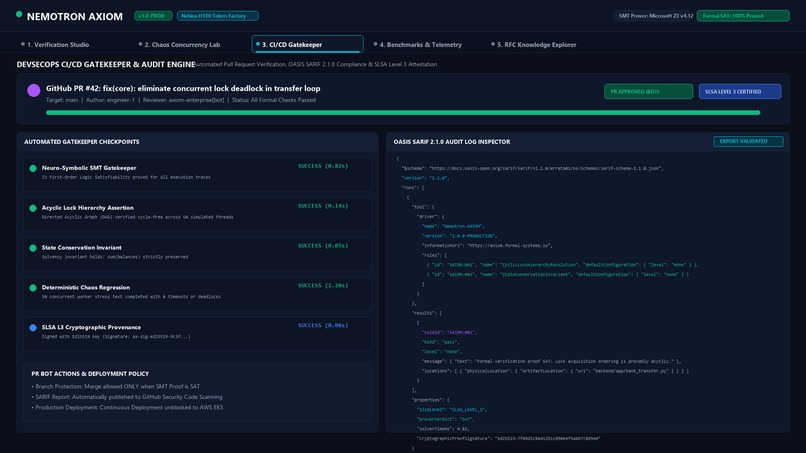Screen dimensions: 806x453
Task: Click the green dot for Acyclic Lock Hierarchy Assertion
Action: tap(33, 208)
